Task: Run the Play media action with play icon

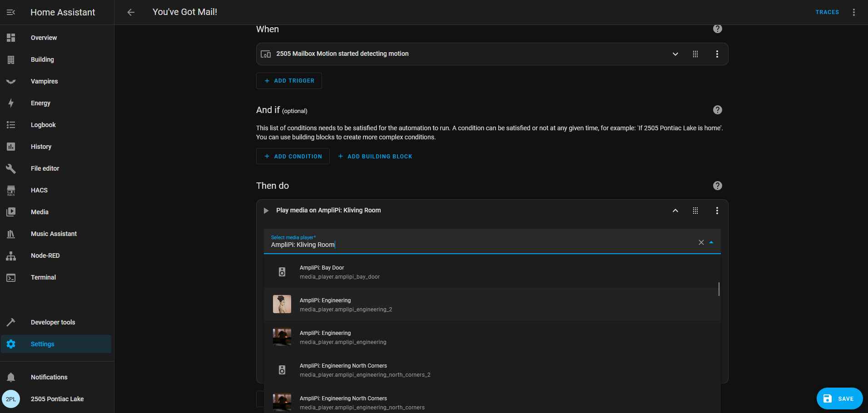Action: point(266,211)
